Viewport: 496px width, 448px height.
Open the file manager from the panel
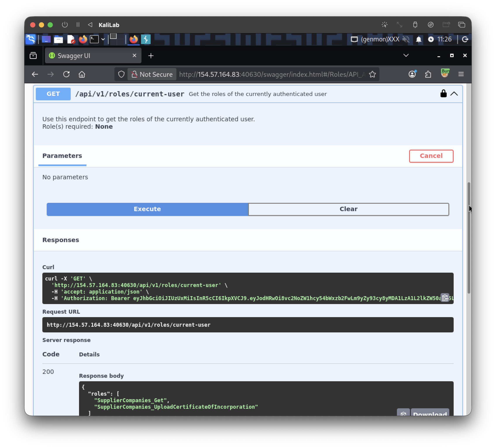point(58,39)
